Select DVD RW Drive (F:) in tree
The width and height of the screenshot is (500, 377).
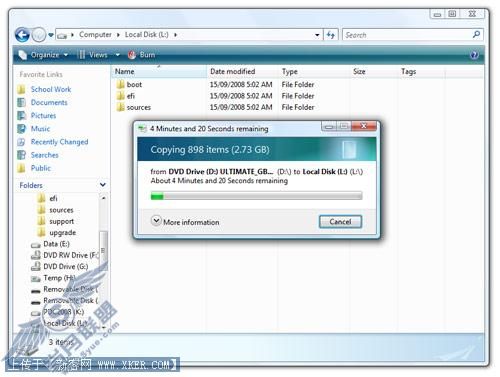tap(71, 255)
